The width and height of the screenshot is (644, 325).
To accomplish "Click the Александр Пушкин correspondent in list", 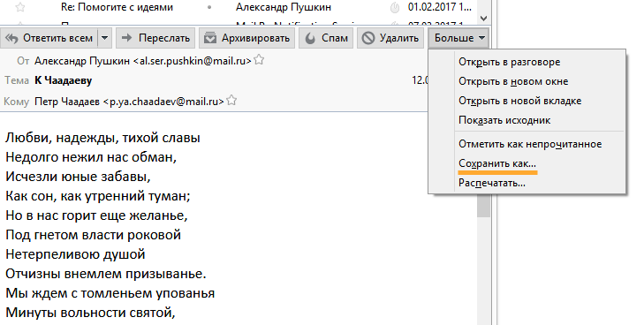I will click(x=284, y=7).
